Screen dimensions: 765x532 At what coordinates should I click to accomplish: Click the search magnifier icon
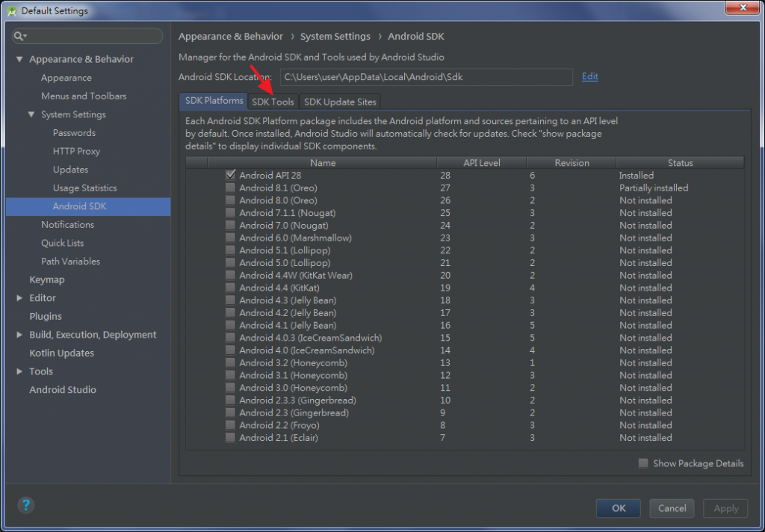[18, 36]
